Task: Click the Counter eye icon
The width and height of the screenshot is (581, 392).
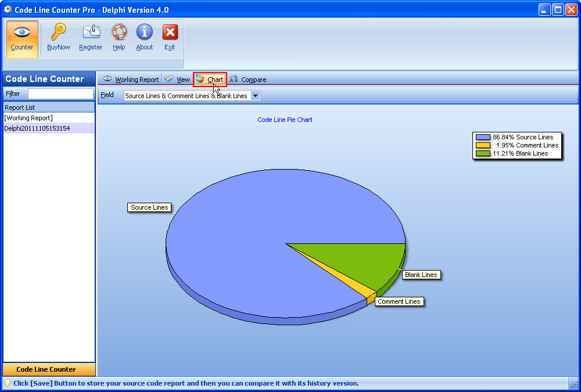Action: click(22, 33)
